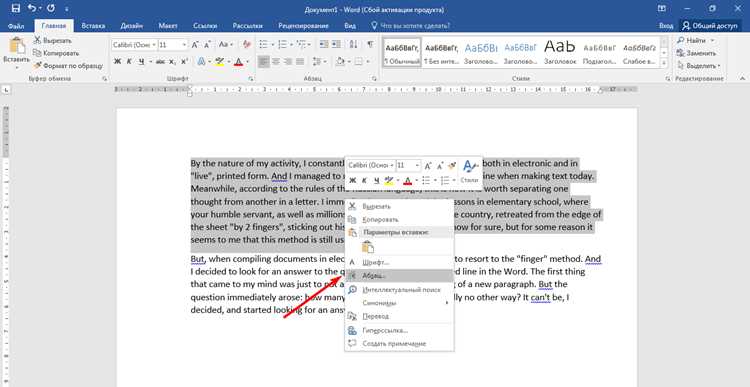Choose Paragraph (Абзац...) in the context menu
Image resolution: width=750 pixels, height=387 pixels.
pyautogui.click(x=399, y=276)
